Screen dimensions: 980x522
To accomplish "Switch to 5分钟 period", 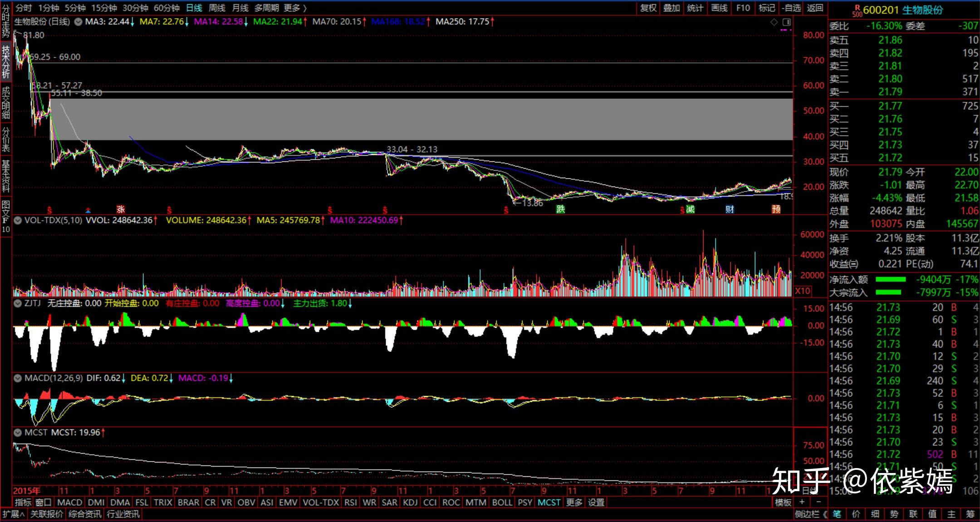I will coord(75,8).
